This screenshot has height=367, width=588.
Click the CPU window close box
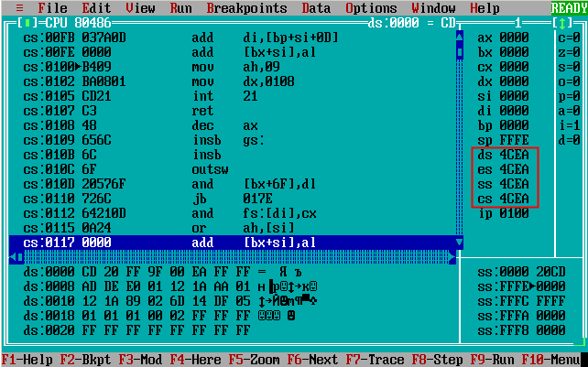click(x=27, y=23)
